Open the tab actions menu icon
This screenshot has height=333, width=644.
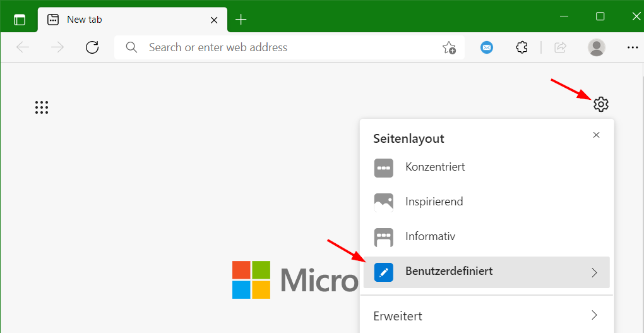point(20,20)
